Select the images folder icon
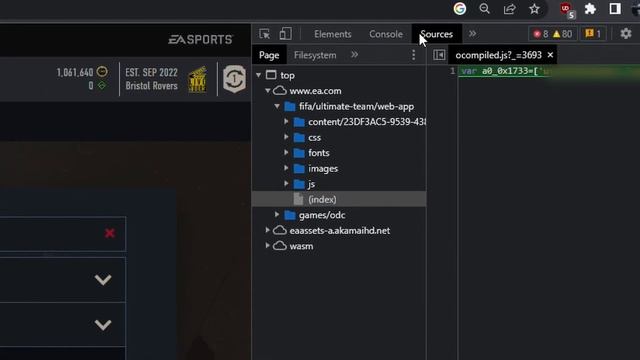Viewport: 640px width, 360px height. (299, 169)
